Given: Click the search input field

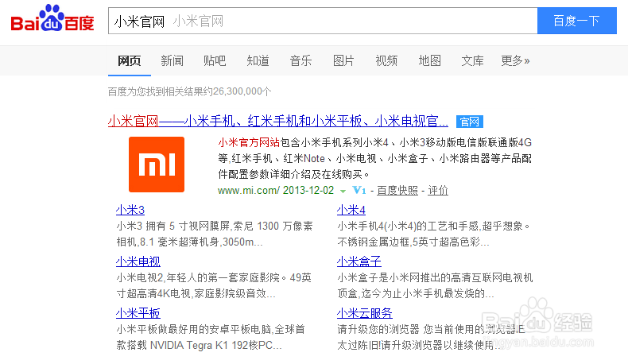Looking at the screenshot, I should pos(323,21).
